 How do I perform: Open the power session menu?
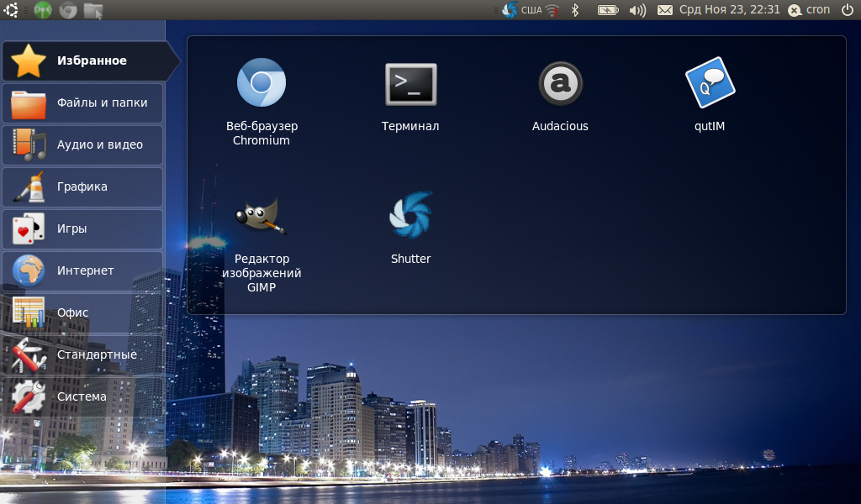click(847, 10)
